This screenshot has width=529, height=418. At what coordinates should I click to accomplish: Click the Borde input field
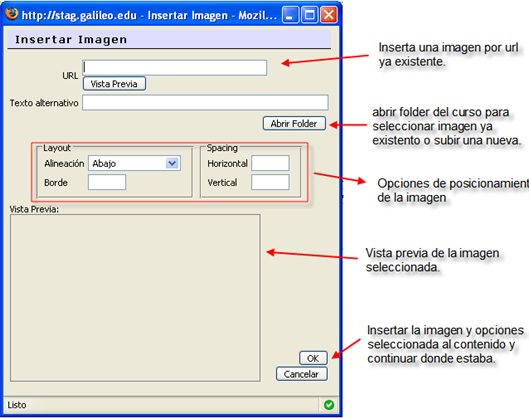click(x=107, y=182)
